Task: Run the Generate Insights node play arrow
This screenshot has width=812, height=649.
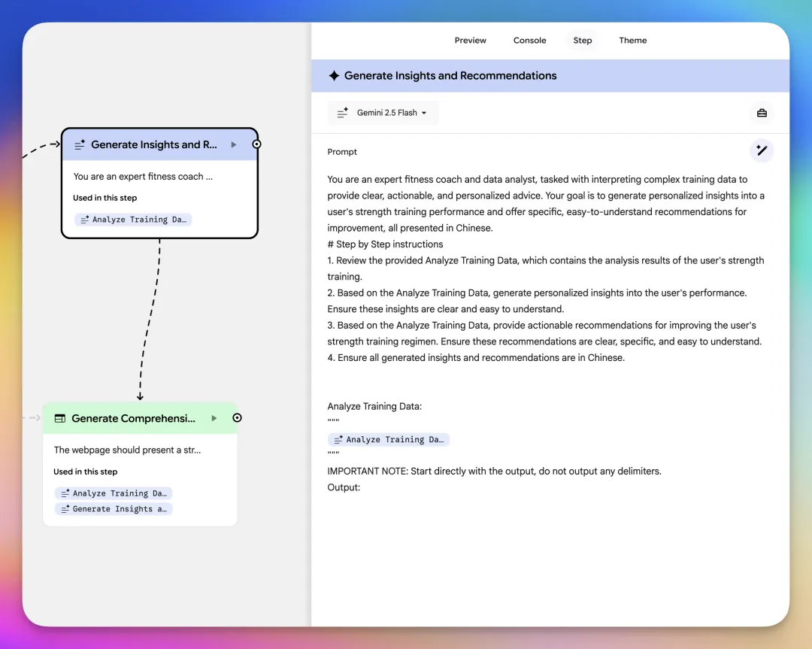Action: point(234,144)
